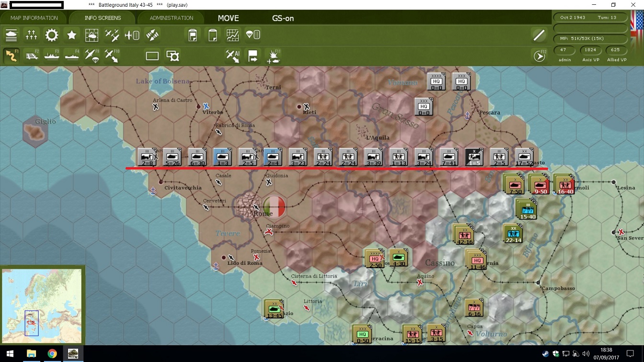Open the production gear icon
The height and width of the screenshot is (362, 644).
52,35
